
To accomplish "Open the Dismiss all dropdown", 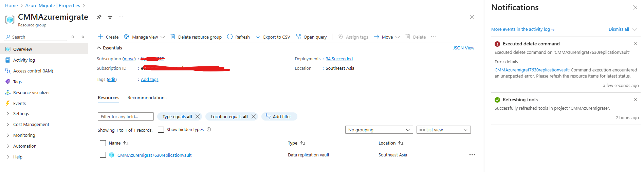I will click(x=623, y=29).
